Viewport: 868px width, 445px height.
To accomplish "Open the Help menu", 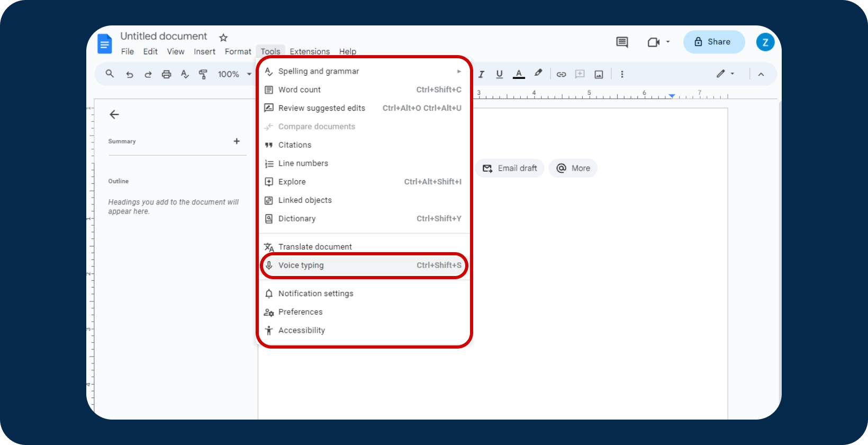I will point(348,51).
